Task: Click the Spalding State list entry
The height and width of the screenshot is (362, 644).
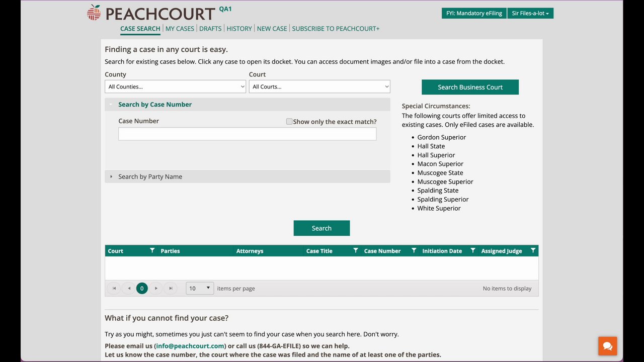Action: click(438, 191)
